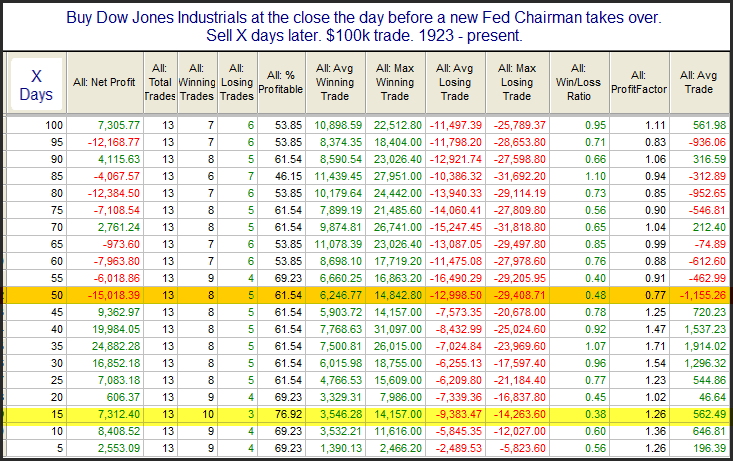Click net profit value 606.37

pos(123,397)
